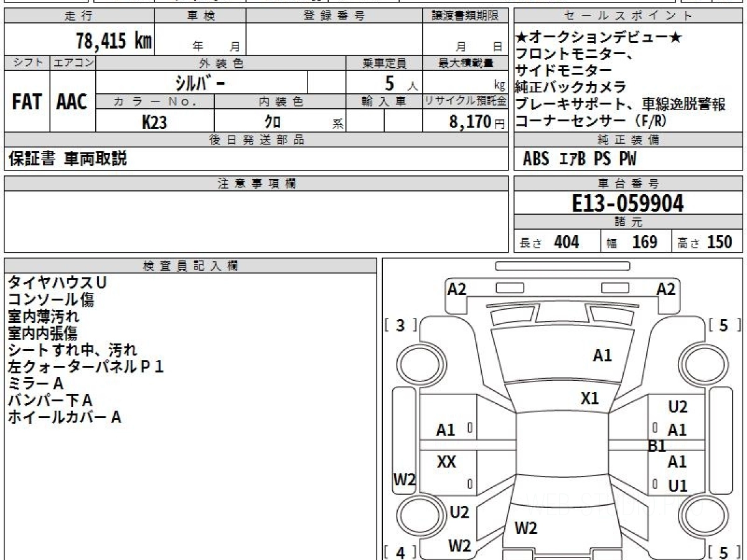The image size is (747, 560).
Task: Click the 車検 column header
Action: [200, 16]
